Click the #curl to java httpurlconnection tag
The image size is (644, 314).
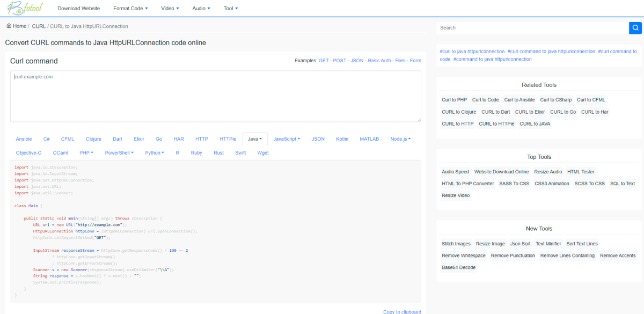(x=472, y=52)
